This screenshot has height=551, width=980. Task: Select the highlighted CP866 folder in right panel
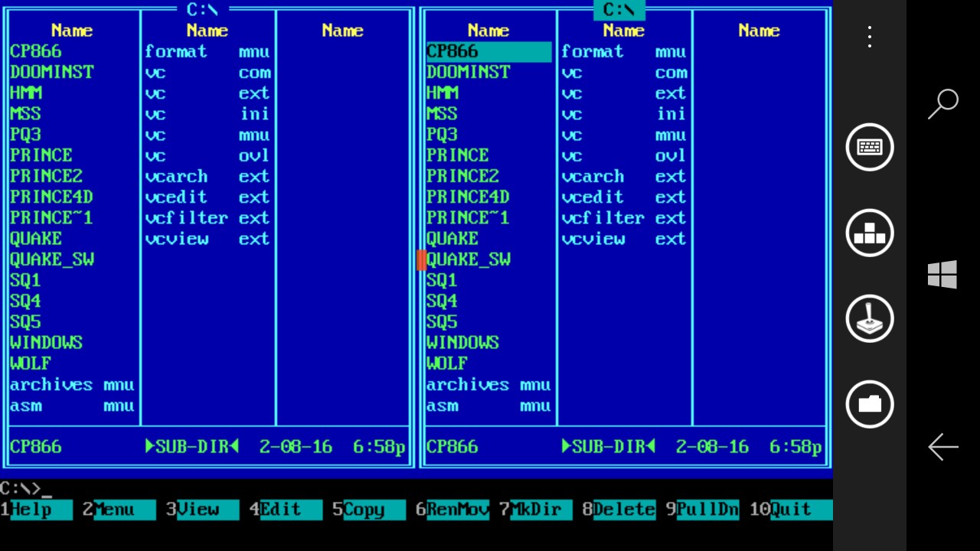tap(488, 51)
